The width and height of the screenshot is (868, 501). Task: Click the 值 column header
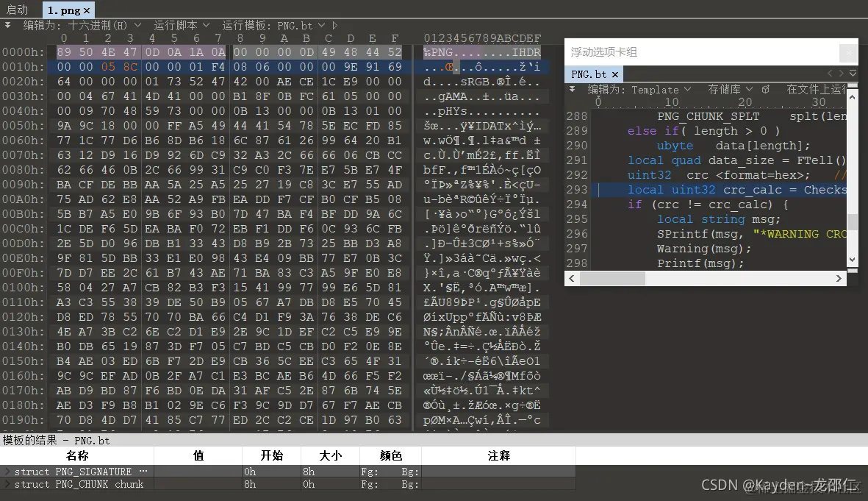point(198,455)
